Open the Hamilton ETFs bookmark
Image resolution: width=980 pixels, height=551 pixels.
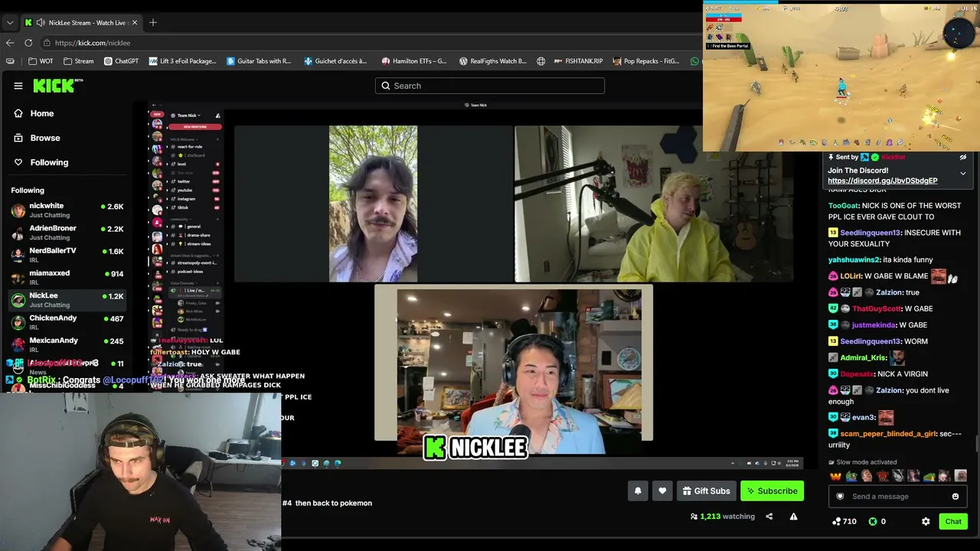point(413,61)
